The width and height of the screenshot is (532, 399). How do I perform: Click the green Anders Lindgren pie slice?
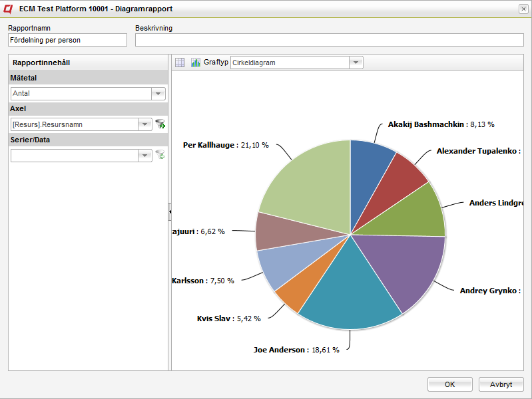pyautogui.click(x=414, y=217)
